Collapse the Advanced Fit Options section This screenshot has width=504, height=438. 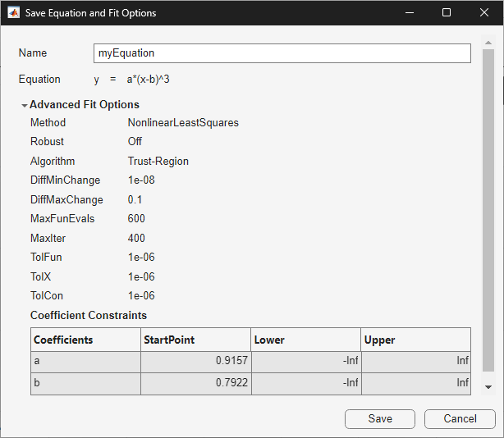pos(25,105)
